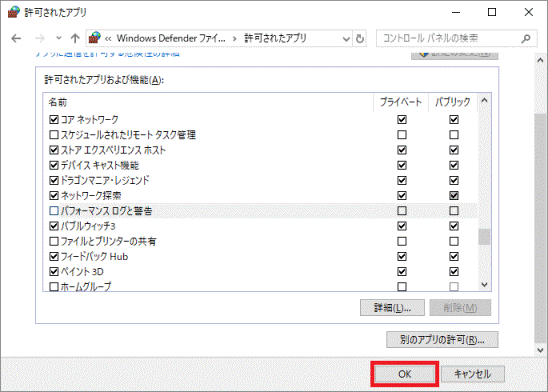The image size is (548, 392).
Task: Enable スケジュールされたリモート タスク管理 checkbox
Action: 54,135
